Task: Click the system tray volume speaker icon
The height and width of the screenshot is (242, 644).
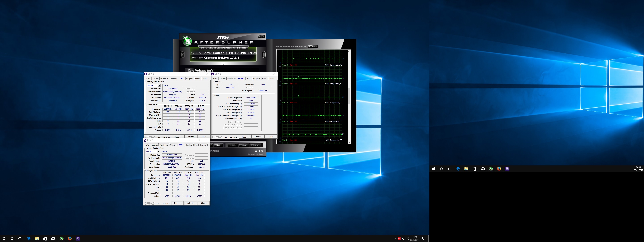Action: [x=408, y=239]
